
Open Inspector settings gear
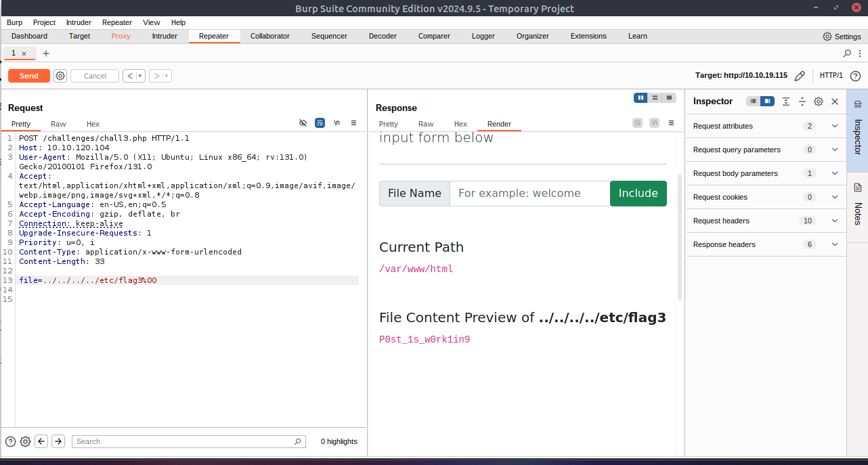[819, 101]
